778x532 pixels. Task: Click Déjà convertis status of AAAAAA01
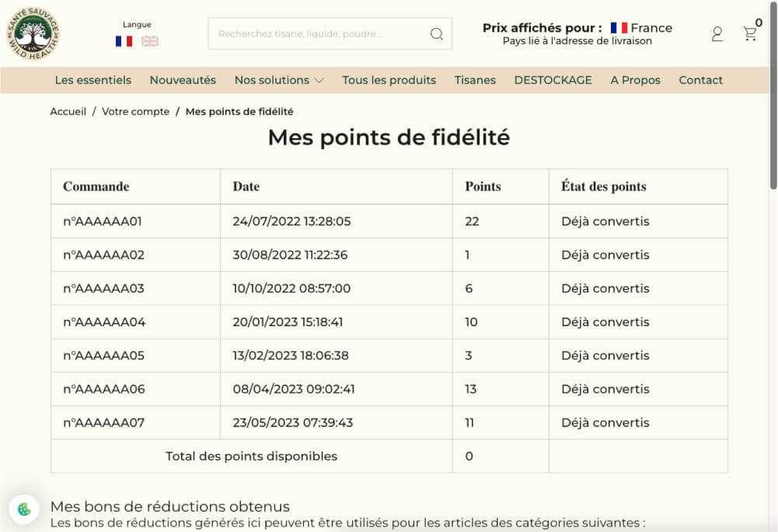[x=605, y=221]
